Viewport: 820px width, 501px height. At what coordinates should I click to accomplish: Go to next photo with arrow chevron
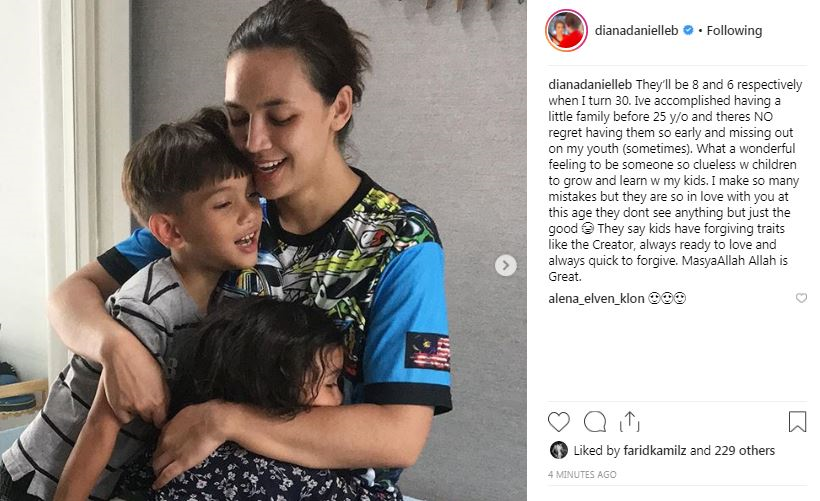point(506,265)
